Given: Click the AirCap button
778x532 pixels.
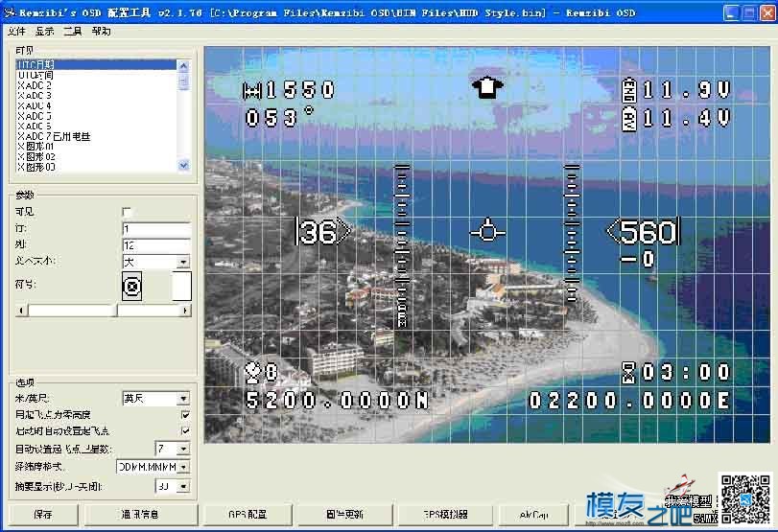Looking at the screenshot, I should 534,515.
